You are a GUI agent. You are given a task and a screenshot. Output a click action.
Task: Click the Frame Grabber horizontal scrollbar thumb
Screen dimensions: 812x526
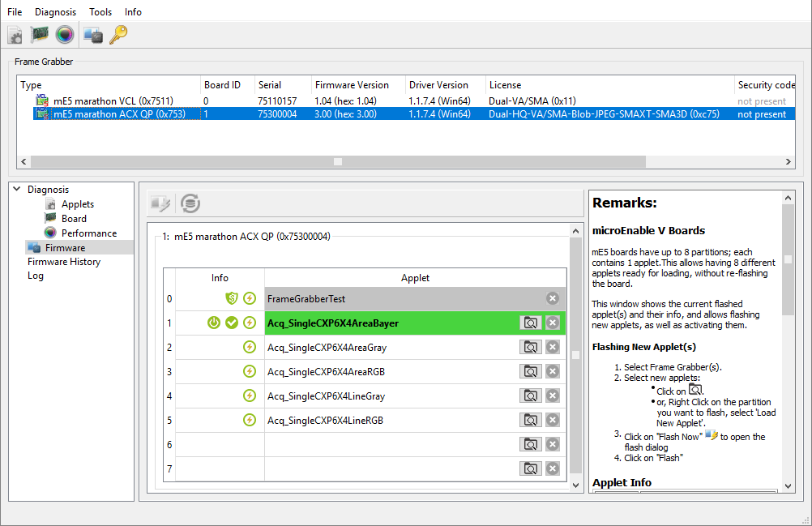[338, 161]
